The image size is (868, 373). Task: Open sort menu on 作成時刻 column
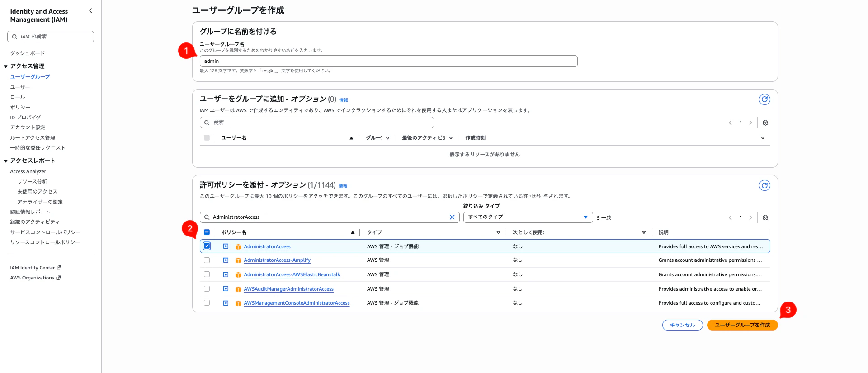coord(763,138)
